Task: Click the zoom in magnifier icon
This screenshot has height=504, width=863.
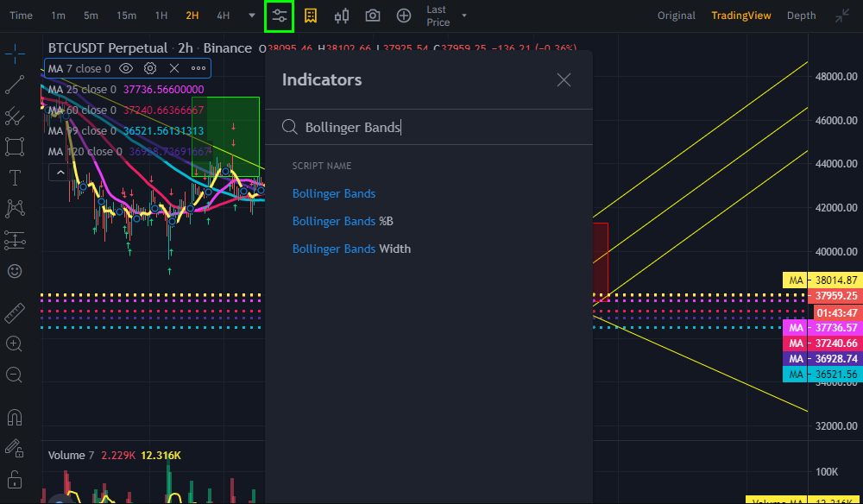Action: [14, 344]
